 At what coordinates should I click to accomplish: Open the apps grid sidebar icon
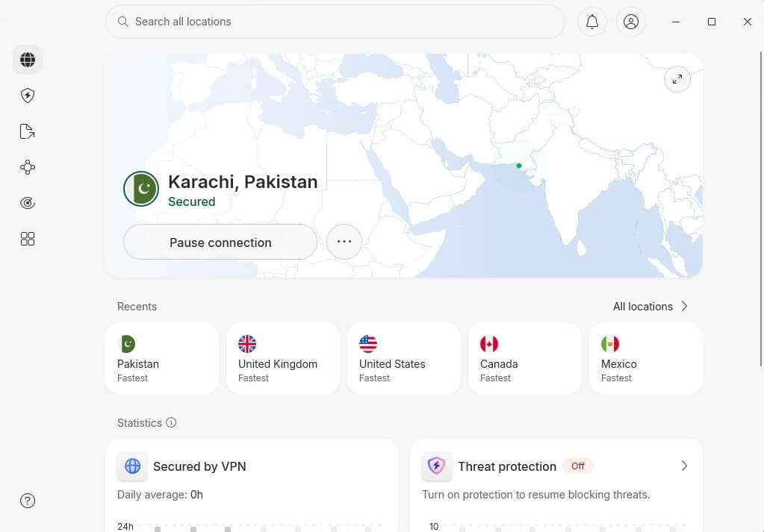28,239
